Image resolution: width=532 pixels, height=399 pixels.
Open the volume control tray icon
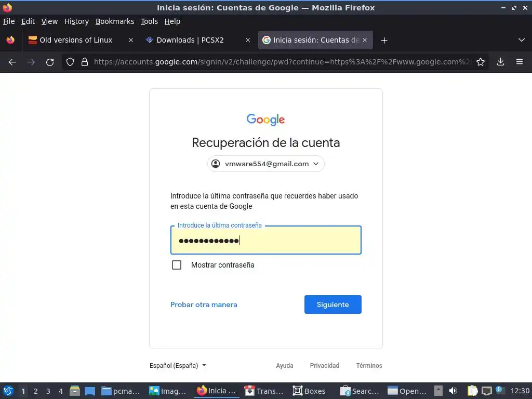[453, 391]
